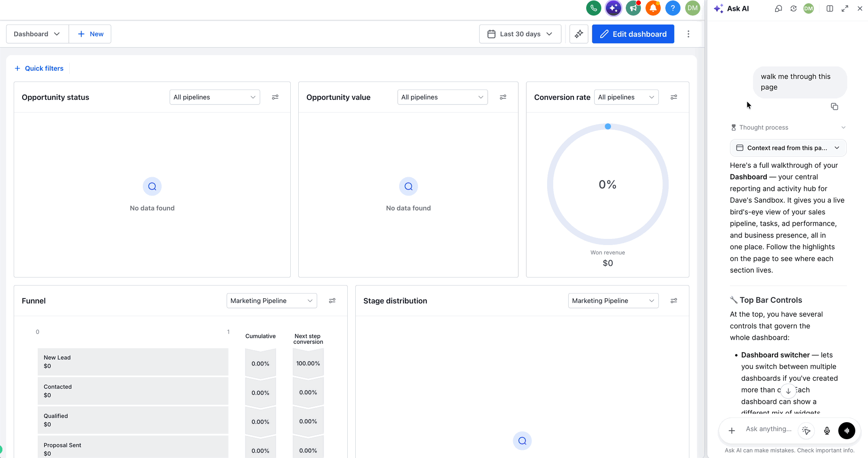Image resolution: width=868 pixels, height=458 pixels.
Task: Click the Ask anything input field
Action: [x=769, y=429]
